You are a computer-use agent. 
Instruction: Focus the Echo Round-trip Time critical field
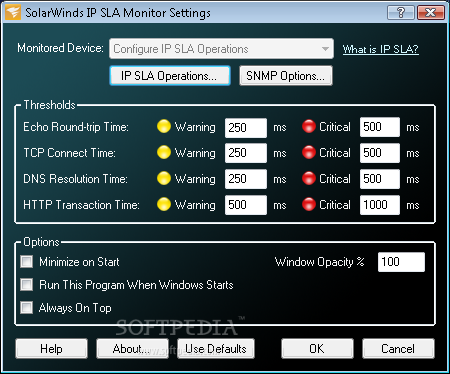380,127
